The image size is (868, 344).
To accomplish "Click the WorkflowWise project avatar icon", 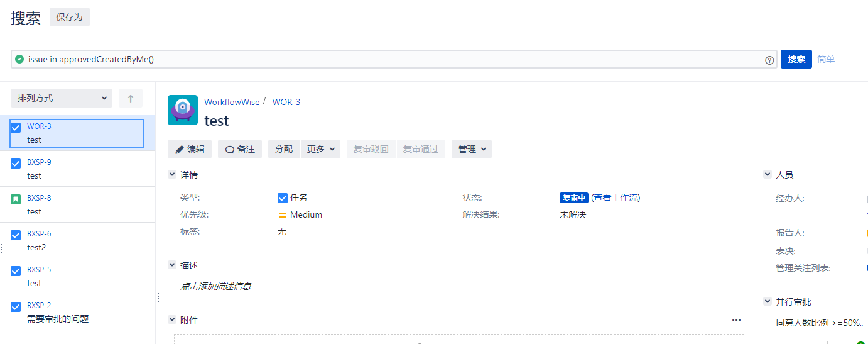I will (183, 110).
